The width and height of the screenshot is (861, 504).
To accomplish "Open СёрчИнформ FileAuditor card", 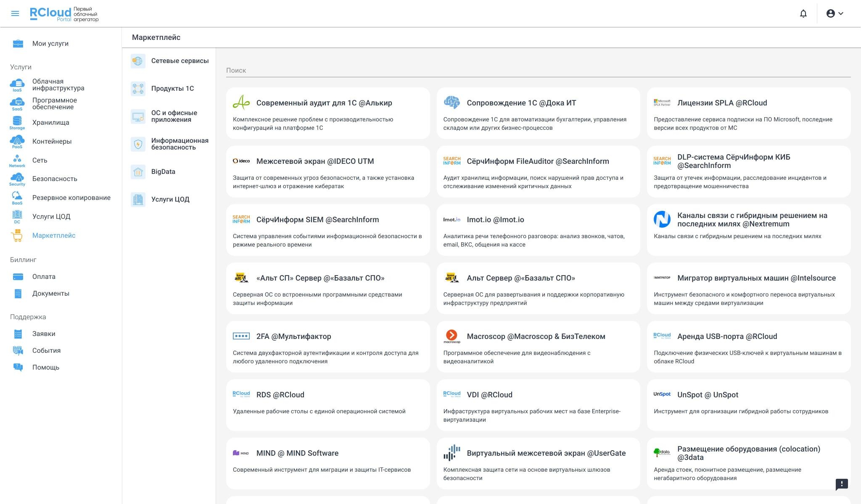I will (x=538, y=171).
